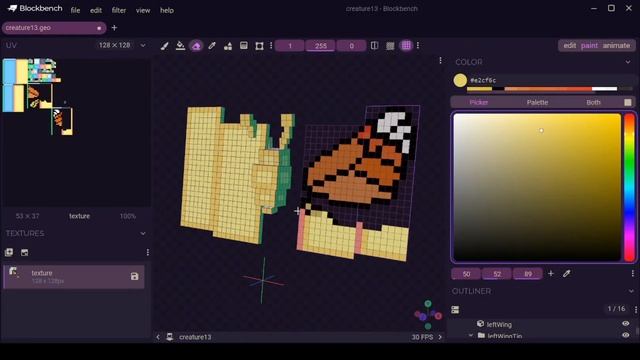Open the Color panel three-dot menu

pos(633,273)
